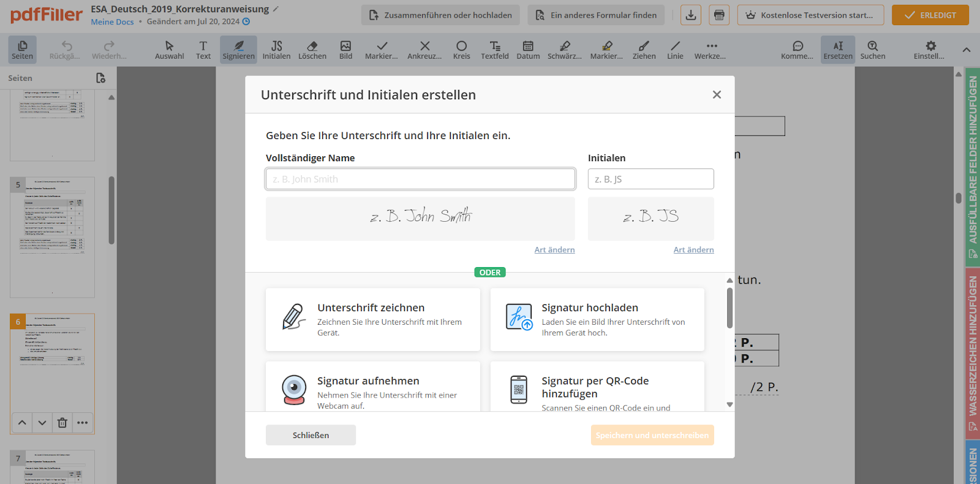This screenshot has height=484, width=980.
Task: Insert a Datum date field
Action: tap(528, 50)
